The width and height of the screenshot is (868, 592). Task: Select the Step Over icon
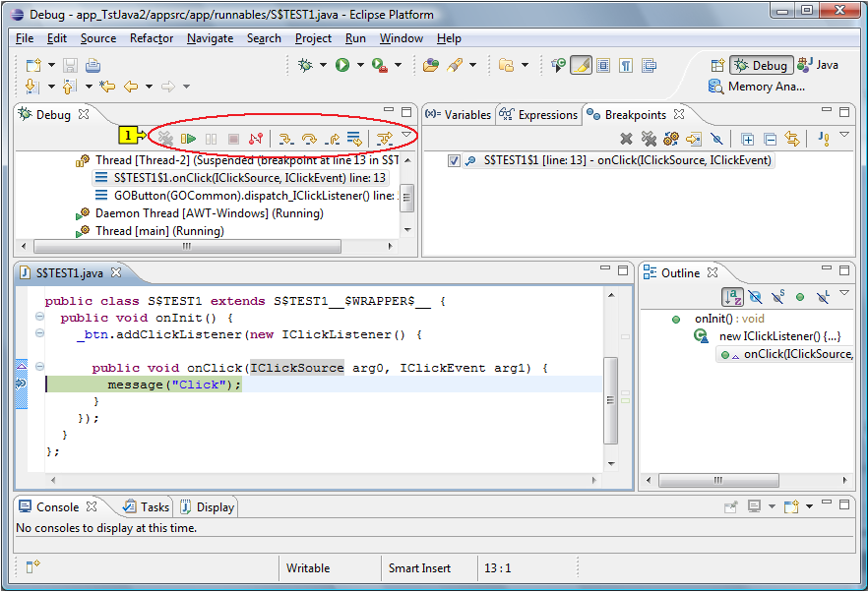309,139
